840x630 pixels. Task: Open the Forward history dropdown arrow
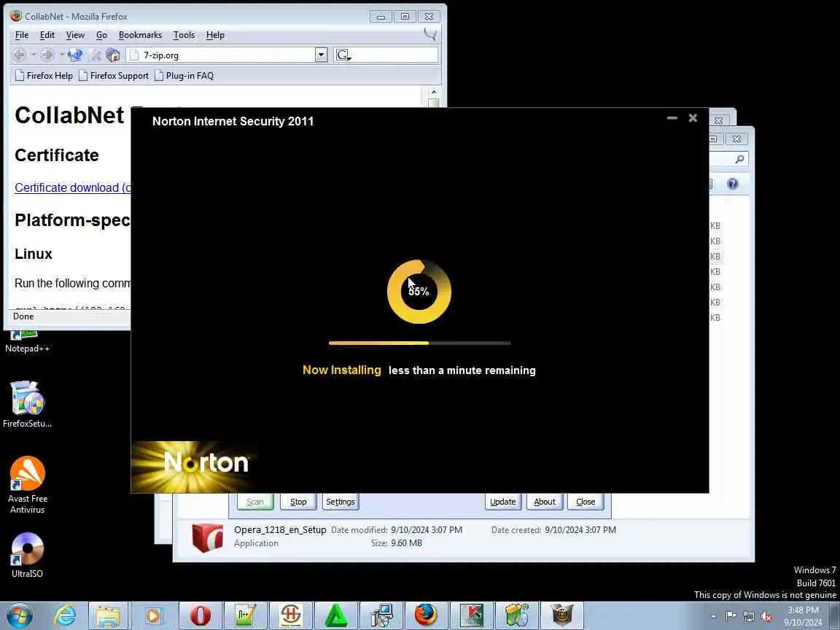61,55
